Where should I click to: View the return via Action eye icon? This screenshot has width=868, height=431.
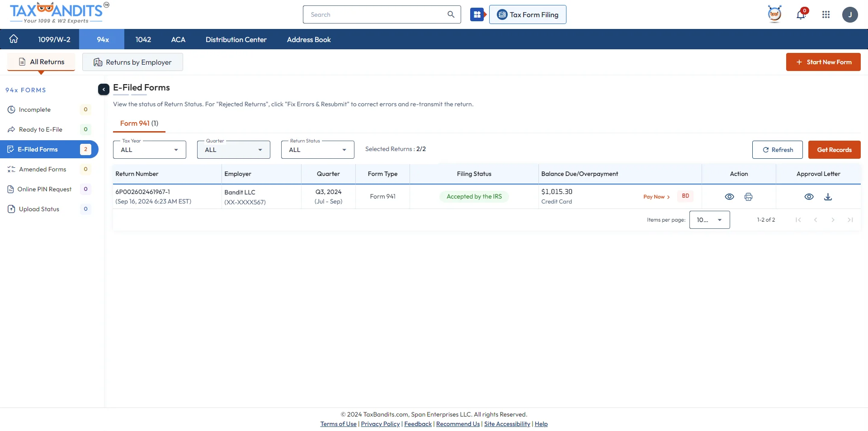(729, 197)
